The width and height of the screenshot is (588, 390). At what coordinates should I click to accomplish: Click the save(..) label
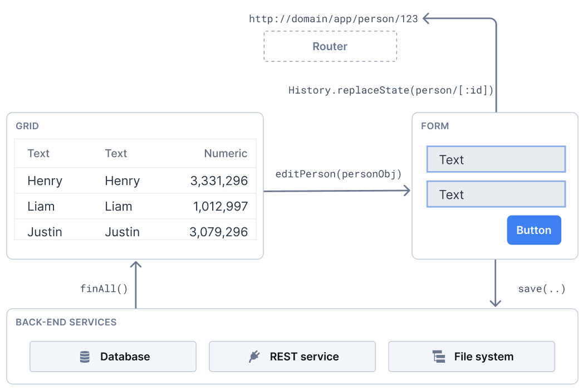542,289
